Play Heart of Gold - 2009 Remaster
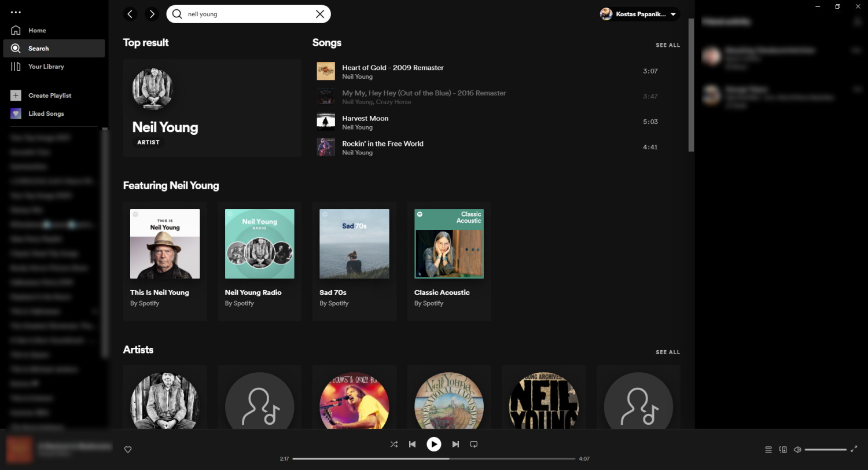The width and height of the screenshot is (868, 470). (x=393, y=68)
